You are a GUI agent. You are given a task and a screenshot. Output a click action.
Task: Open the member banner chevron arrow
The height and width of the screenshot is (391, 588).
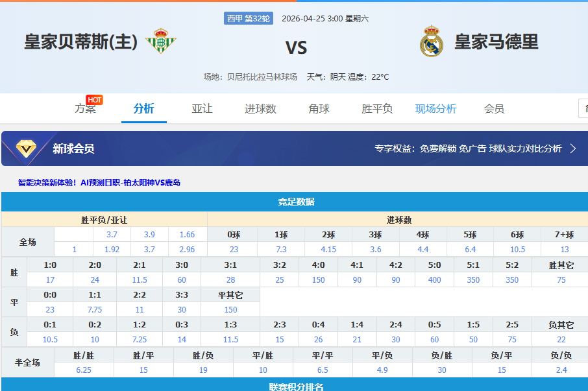pos(573,148)
